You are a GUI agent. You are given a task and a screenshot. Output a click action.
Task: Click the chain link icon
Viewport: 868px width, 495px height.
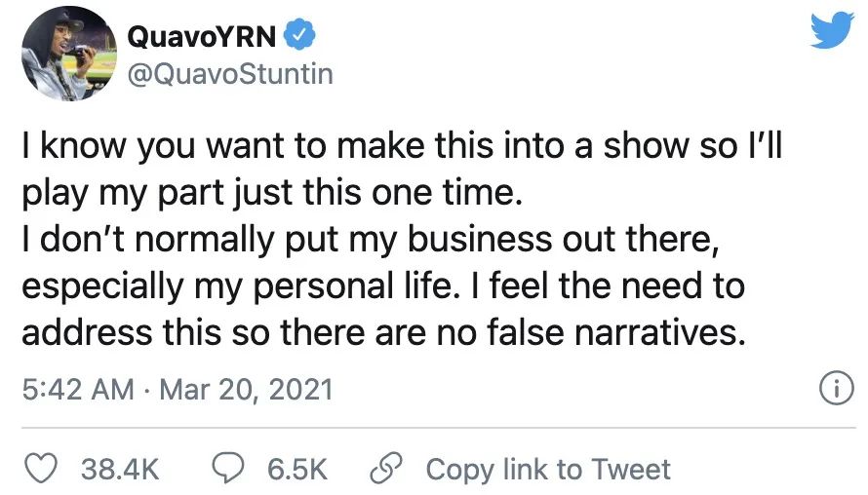(386, 469)
